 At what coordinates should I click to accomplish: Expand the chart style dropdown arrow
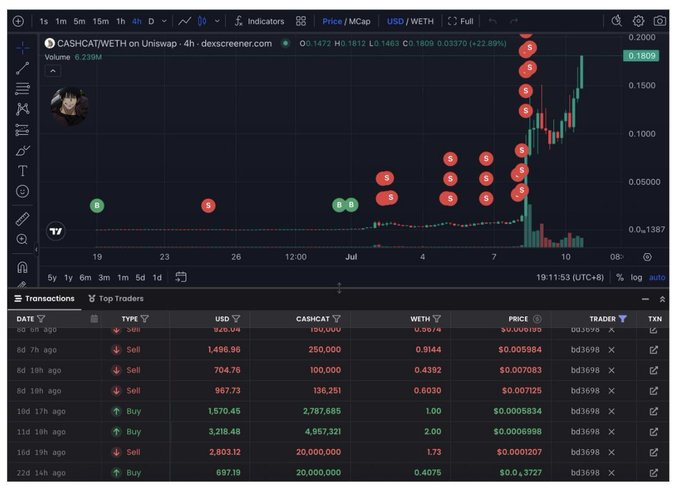point(217,21)
